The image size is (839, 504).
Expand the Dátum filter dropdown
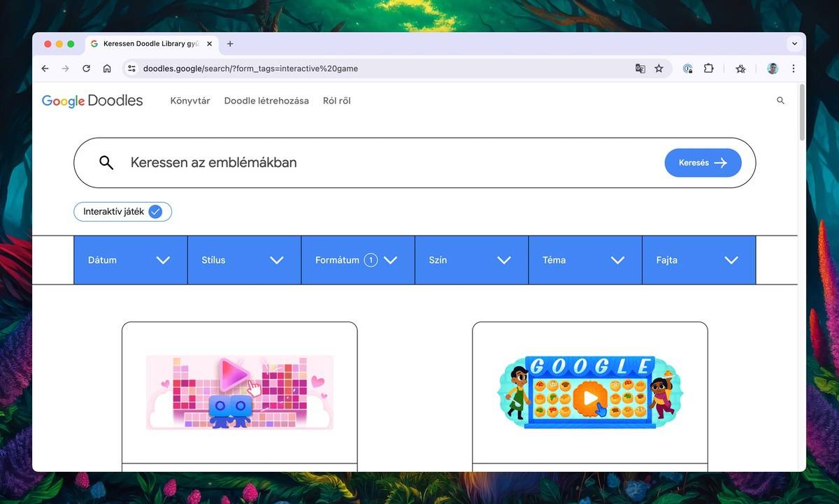[131, 260]
